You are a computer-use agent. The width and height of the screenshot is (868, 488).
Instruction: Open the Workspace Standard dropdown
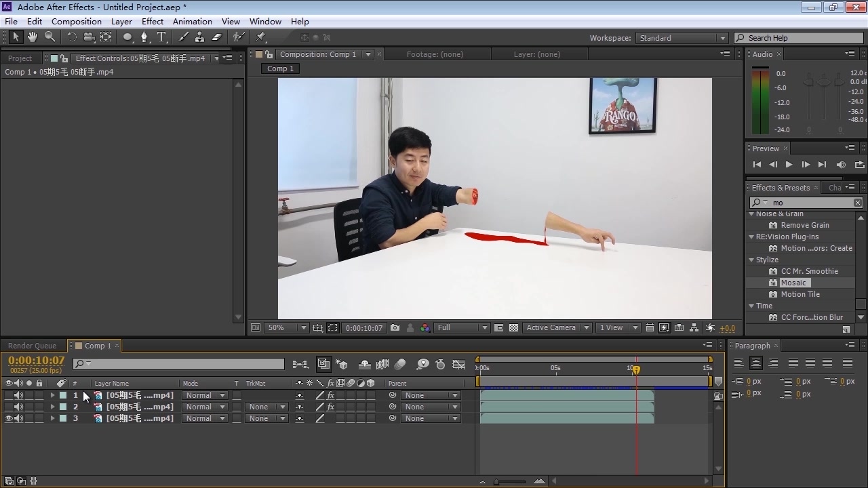click(x=682, y=38)
